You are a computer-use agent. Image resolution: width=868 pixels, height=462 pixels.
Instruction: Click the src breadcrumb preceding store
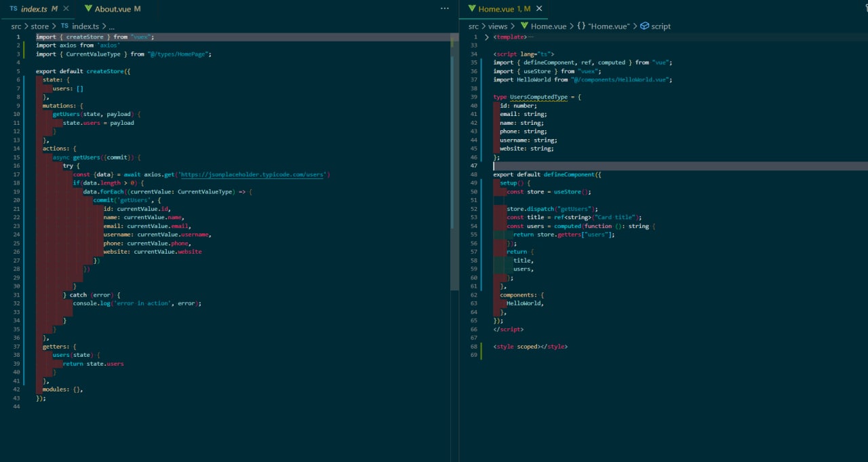(16, 26)
